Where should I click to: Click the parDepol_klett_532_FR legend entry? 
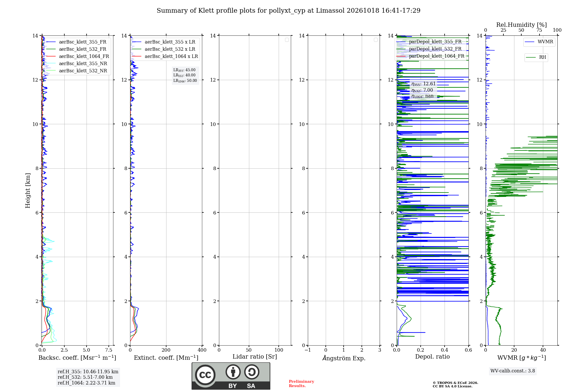(x=429, y=49)
